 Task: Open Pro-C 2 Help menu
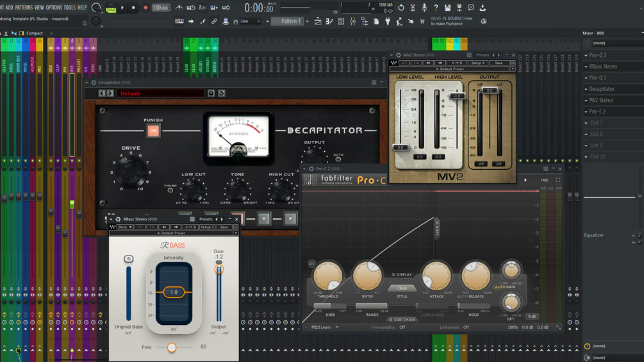pyautogui.click(x=544, y=180)
